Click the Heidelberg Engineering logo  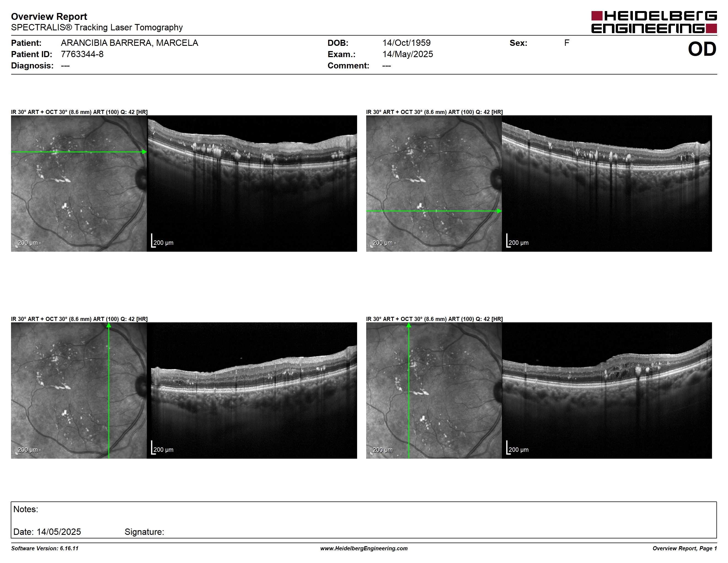pos(654,22)
